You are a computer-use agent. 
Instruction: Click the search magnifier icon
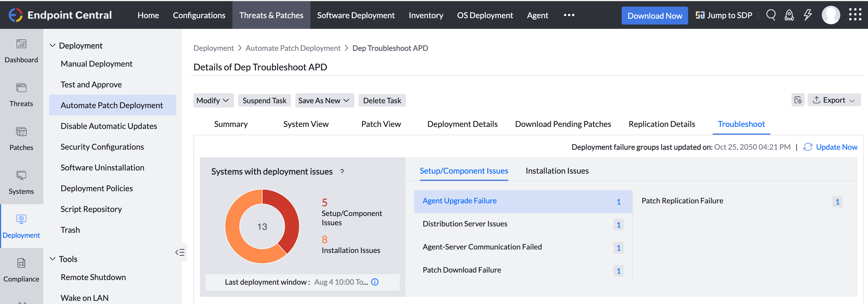click(x=771, y=15)
